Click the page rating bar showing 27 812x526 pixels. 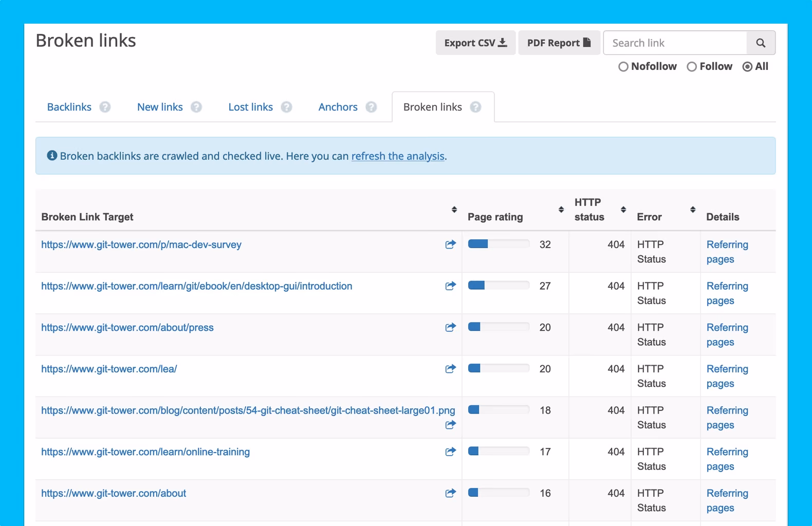(x=499, y=285)
